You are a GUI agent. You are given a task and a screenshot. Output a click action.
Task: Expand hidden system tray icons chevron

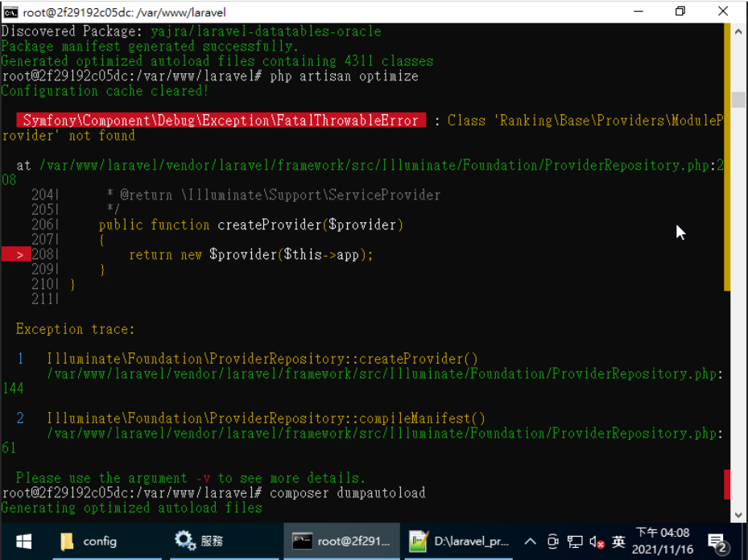coord(530,541)
